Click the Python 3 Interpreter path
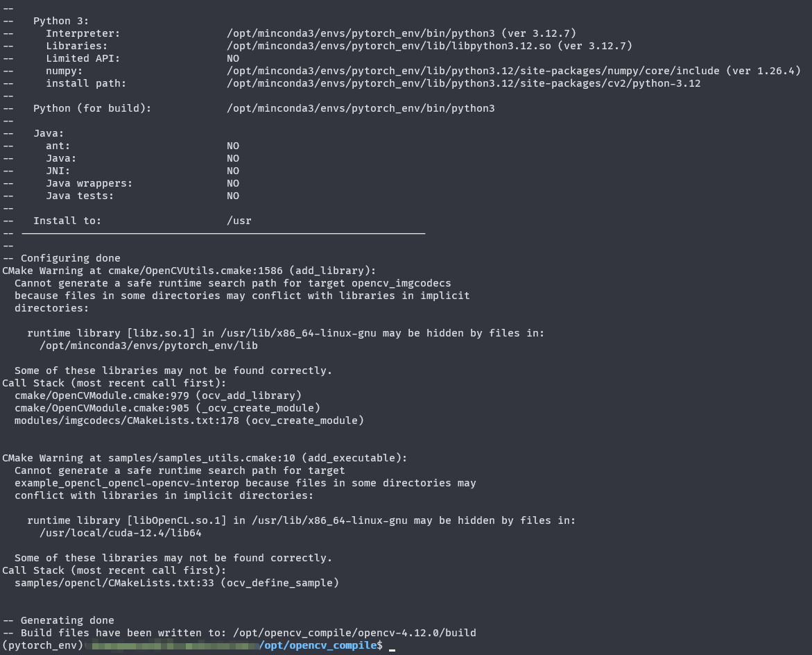812x655 pixels. [x=361, y=34]
